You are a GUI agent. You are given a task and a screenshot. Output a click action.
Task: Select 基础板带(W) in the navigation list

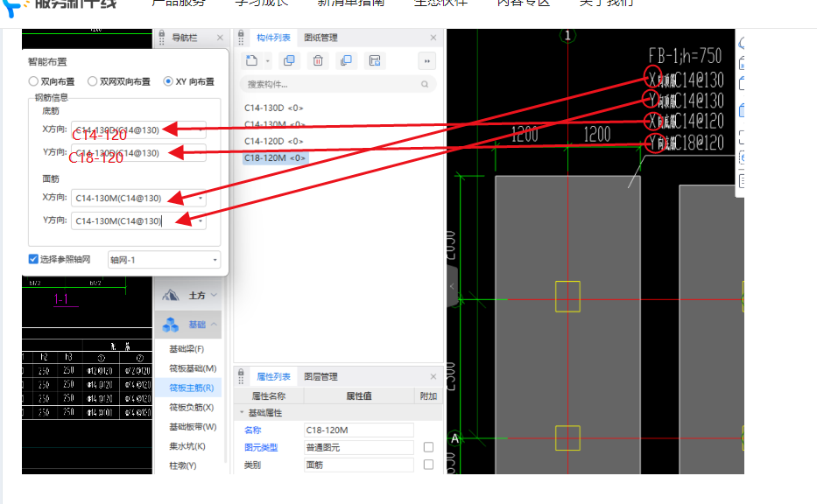pos(193,427)
